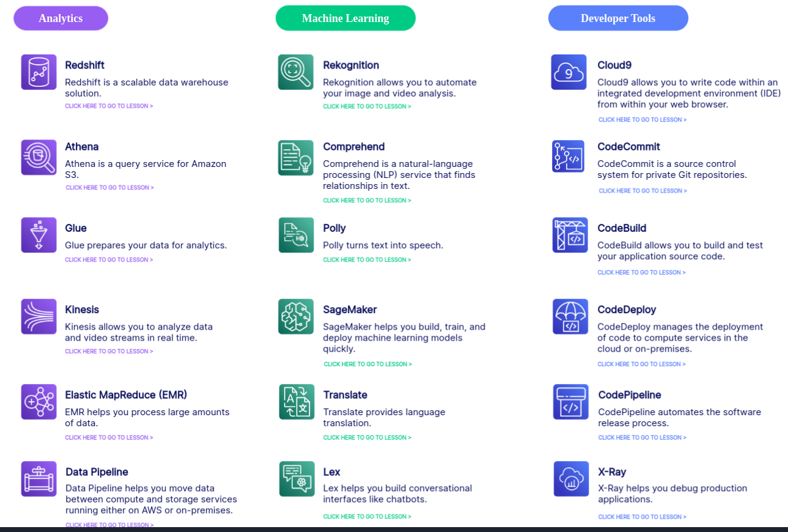This screenshot has width=788, height=532.
Task: Follow the lesson link under Lex
Action: (367, 517)
